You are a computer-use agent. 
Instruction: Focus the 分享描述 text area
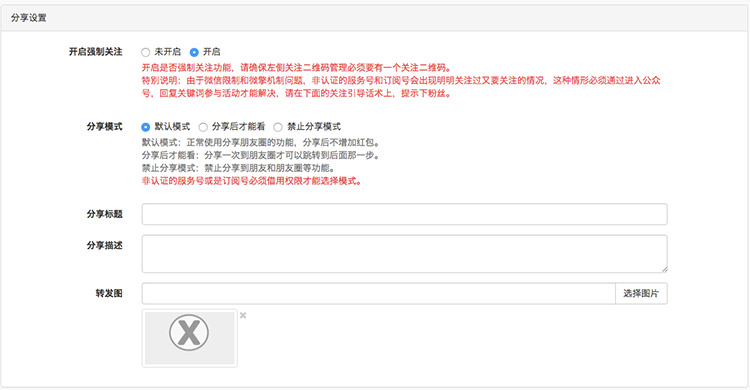(405, 254)
